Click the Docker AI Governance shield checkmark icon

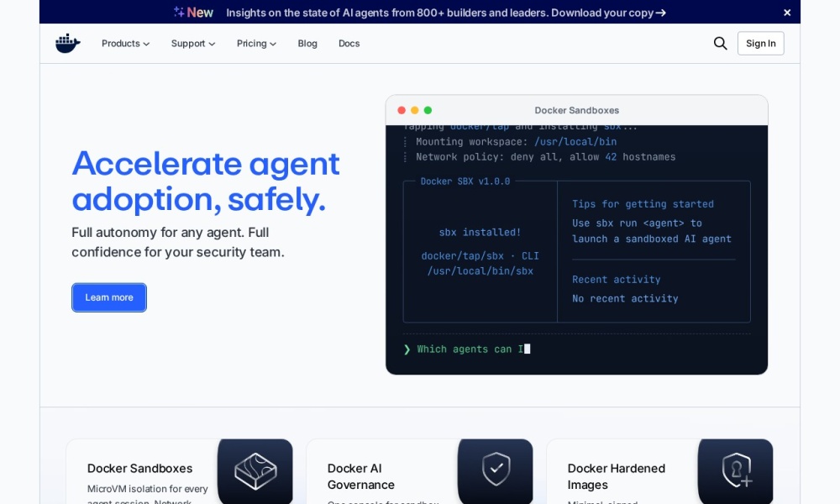(x=496, y=471)
